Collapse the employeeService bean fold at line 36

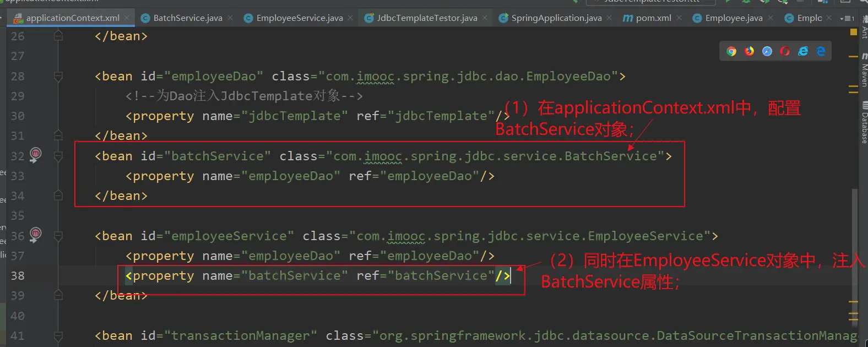click(x=58, y=236)
